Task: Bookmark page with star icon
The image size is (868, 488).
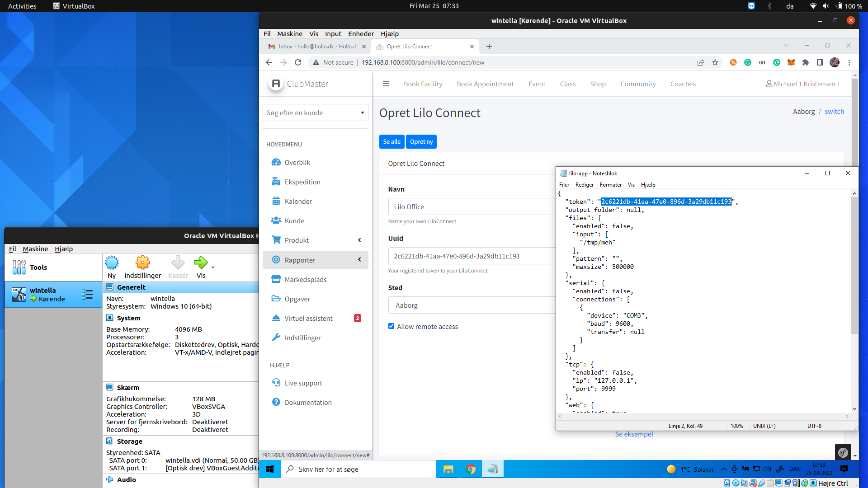Action: 715,63
